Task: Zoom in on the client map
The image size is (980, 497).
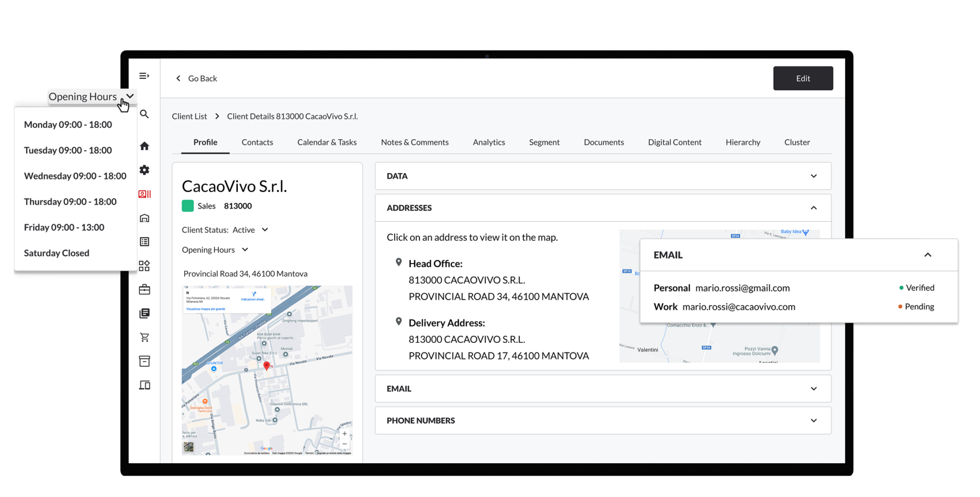Action: coord(345,434)
